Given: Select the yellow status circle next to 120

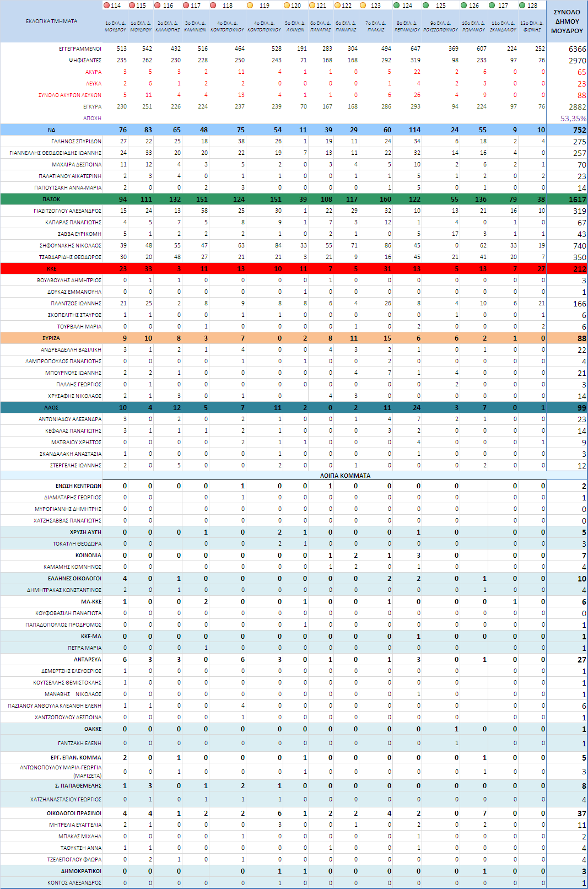Looking at the screenshot, I should (287, 6).
